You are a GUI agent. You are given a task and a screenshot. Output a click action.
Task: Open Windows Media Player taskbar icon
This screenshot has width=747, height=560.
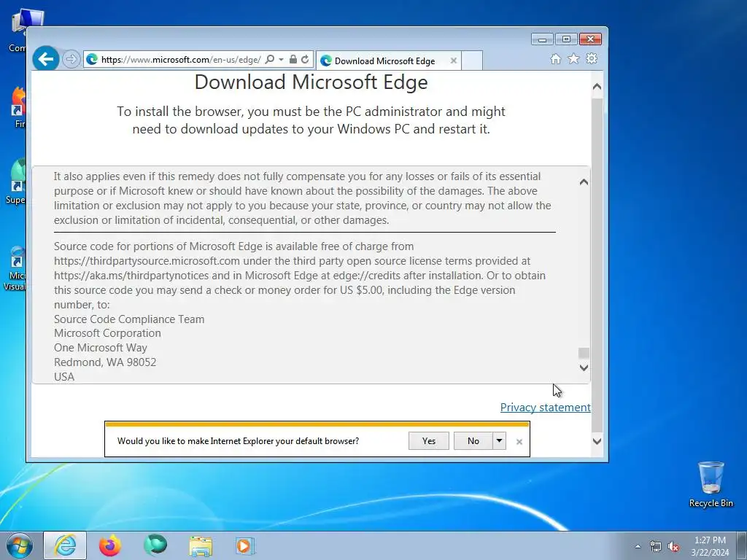coord(245,545)
